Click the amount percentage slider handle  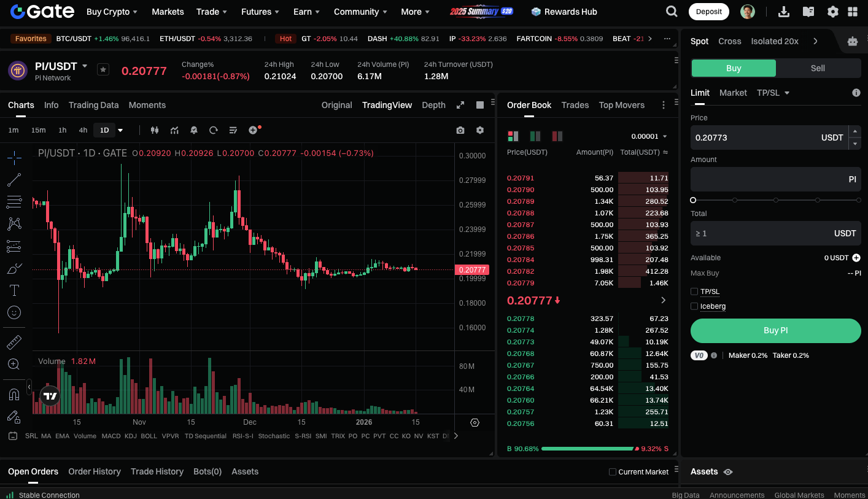pos(693,200)
